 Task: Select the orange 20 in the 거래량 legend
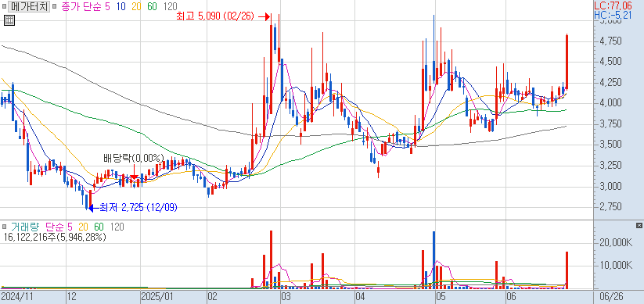[84, 227]
